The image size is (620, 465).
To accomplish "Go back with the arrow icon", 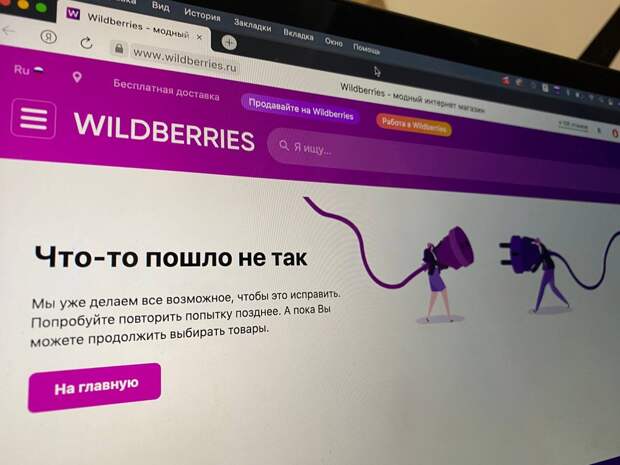I will [9, 31].
